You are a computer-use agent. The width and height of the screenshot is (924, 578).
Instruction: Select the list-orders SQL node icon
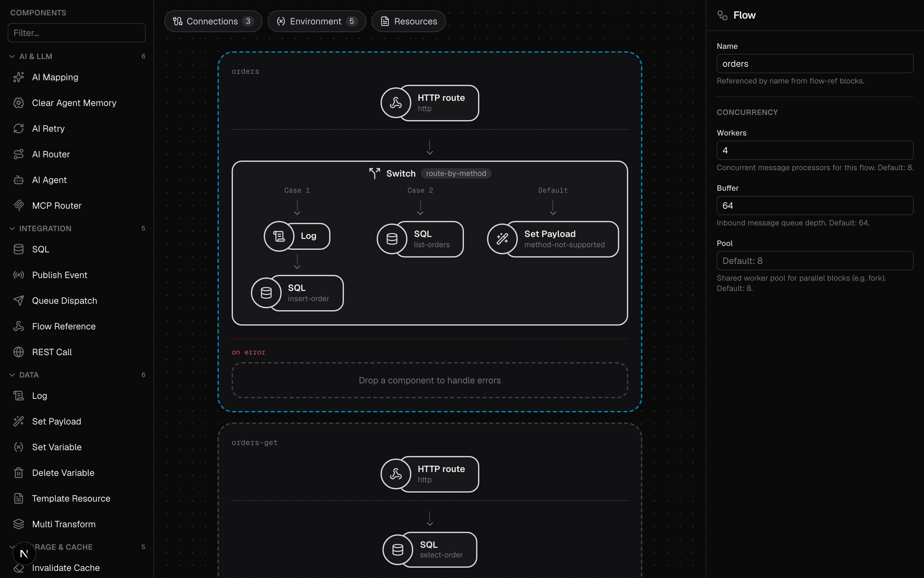pos(392,239)
